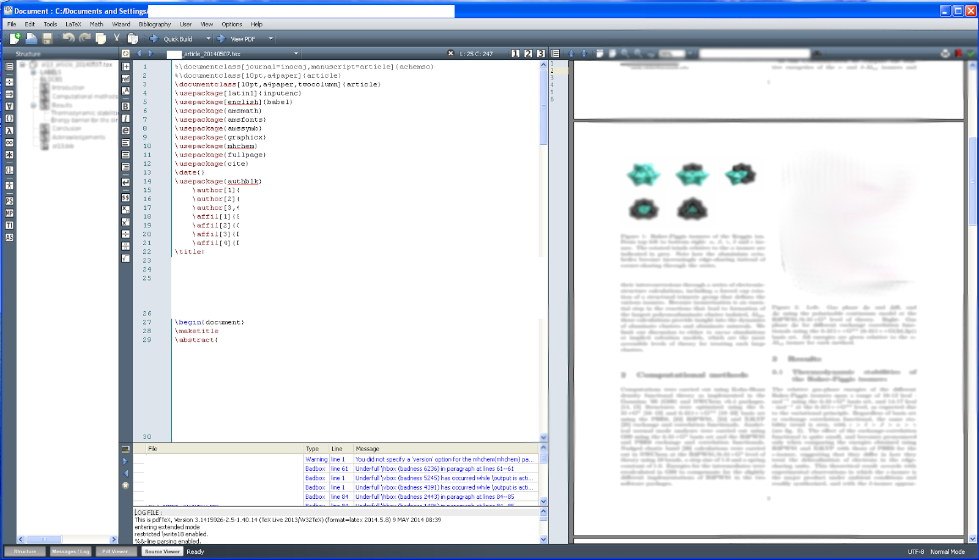979x560 pixels.
Task: Zoom in on the PDF with the magnifier icon
Action: 625,54
